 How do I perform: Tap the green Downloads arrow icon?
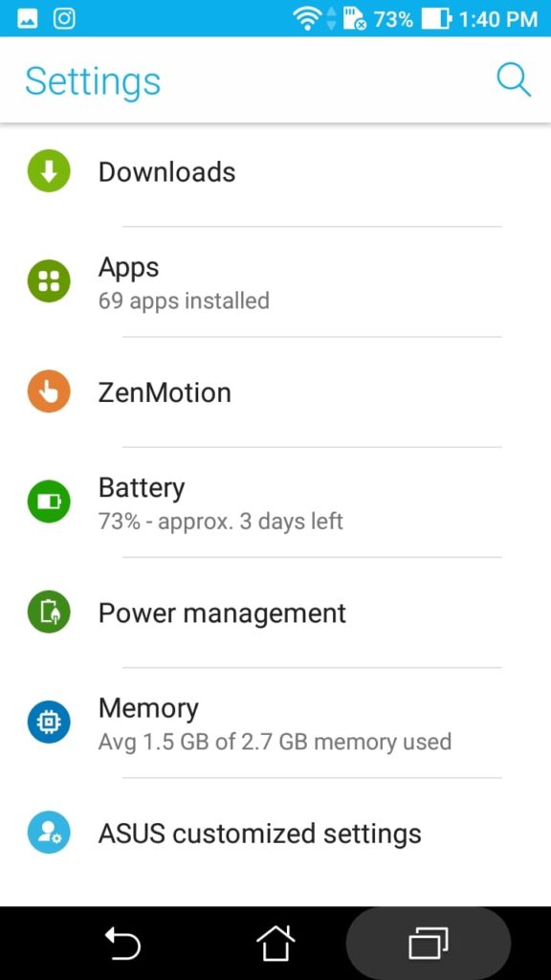click(49, 170)
